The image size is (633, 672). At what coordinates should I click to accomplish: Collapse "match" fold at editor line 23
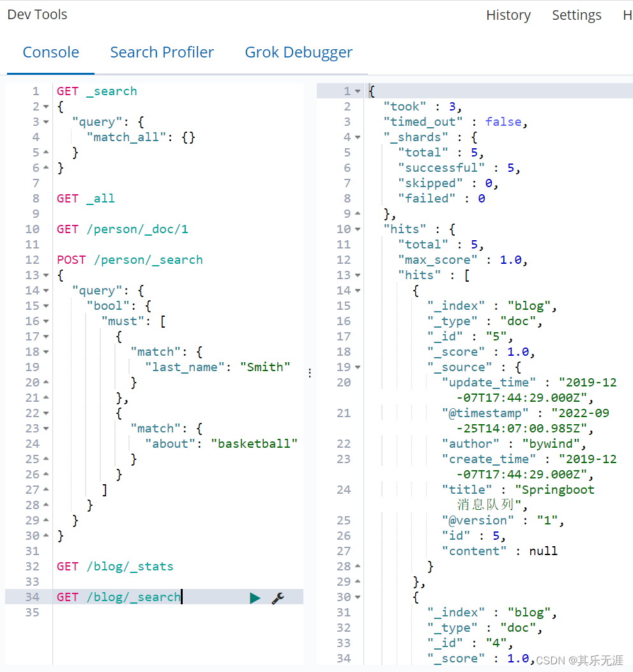tap(46, 429)
